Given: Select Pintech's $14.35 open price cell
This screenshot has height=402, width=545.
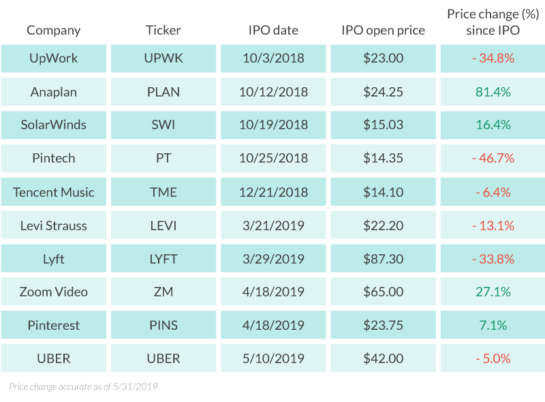Looking at the screenshot, I should tap(383, 158).
